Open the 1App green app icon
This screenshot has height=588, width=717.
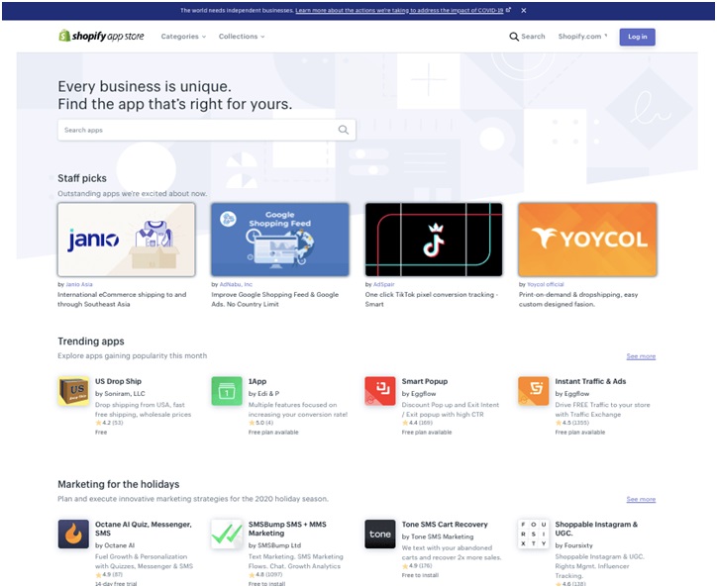tap(227, 391)
